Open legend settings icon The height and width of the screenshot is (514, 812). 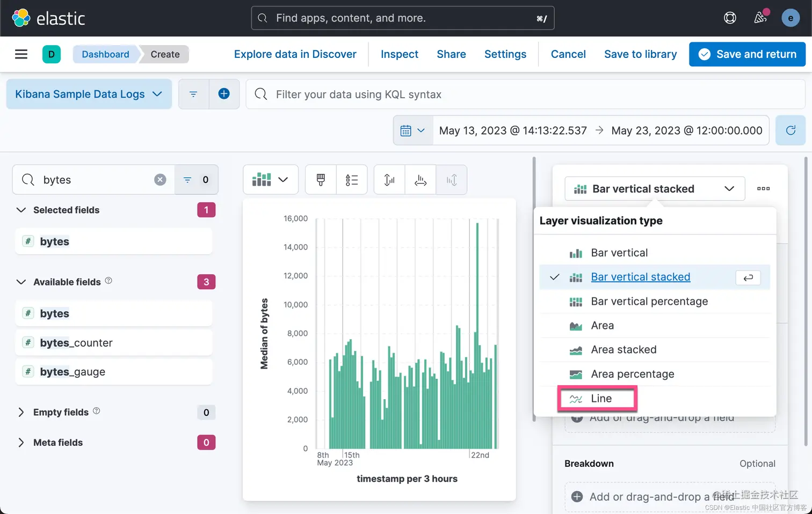tap(352, 180)
